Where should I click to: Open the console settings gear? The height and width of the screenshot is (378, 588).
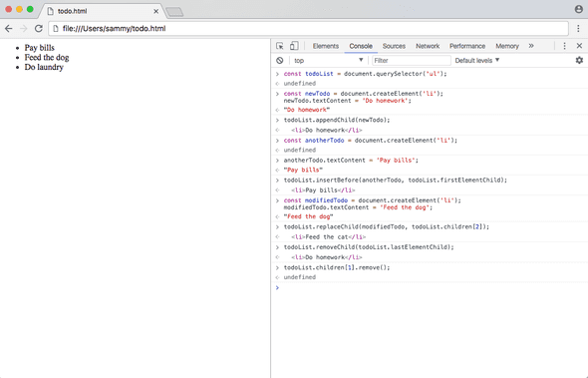tap(579, 60)
